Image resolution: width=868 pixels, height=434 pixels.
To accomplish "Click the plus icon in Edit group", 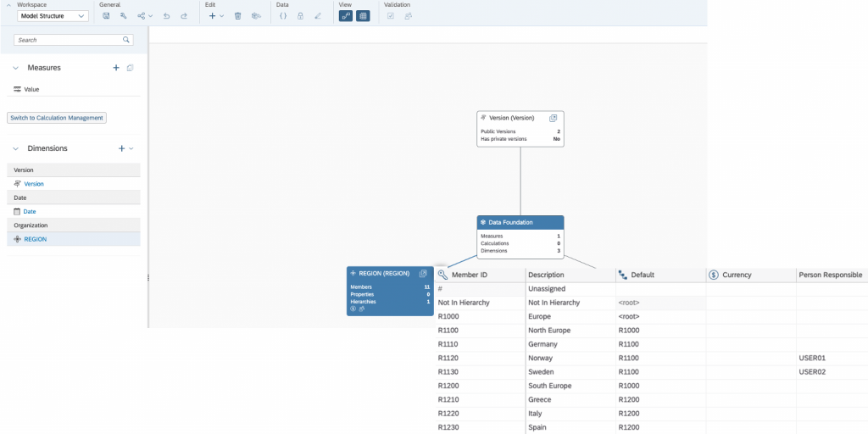I will (x=212, y=16).
